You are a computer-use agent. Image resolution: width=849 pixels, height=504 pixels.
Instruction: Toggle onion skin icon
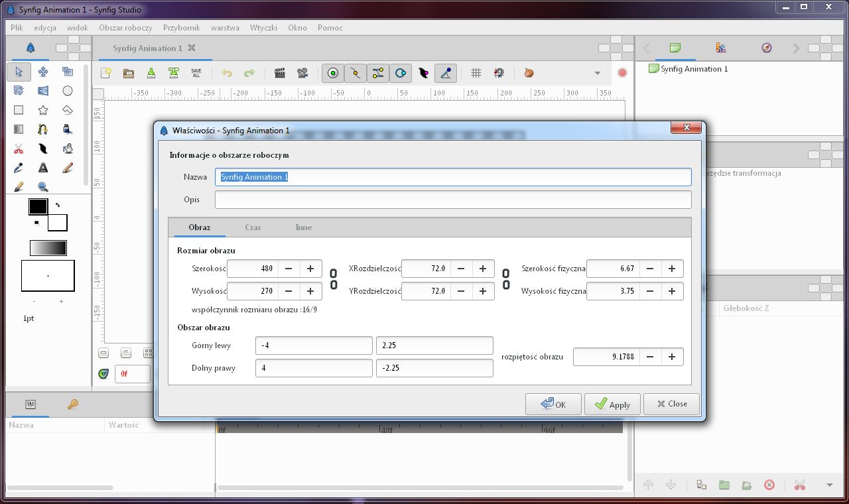[x=529, y=73]
